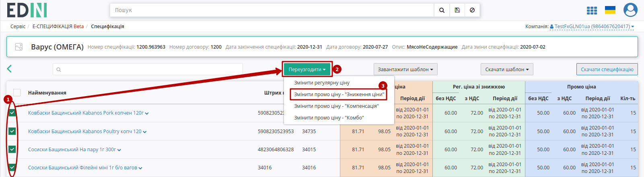Click the back arrow chevron
Screen dimensions: 644x177
click(9, 69)
